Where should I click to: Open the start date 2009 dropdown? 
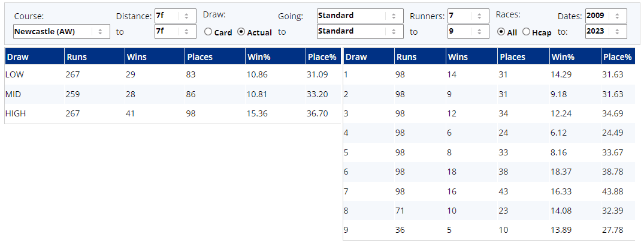[x=606, y=16]
